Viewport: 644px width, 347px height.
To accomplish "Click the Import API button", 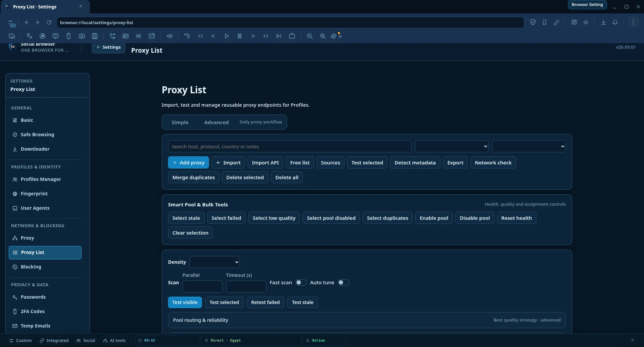I will click(x=265, y=162).
